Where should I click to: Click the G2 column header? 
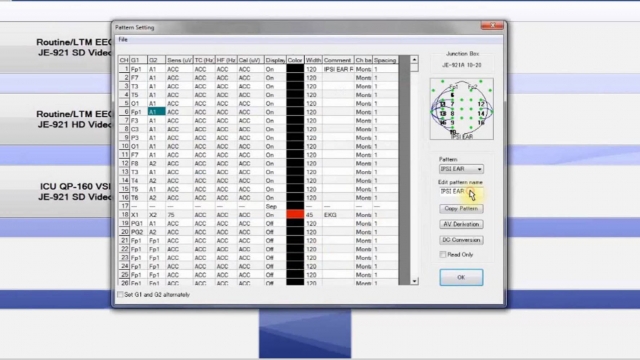156,60
